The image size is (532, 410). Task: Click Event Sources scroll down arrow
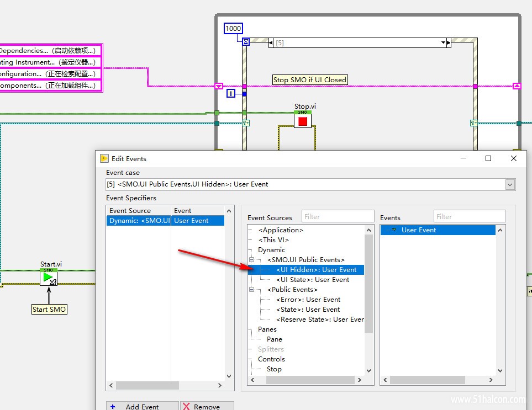click(369, 371)
